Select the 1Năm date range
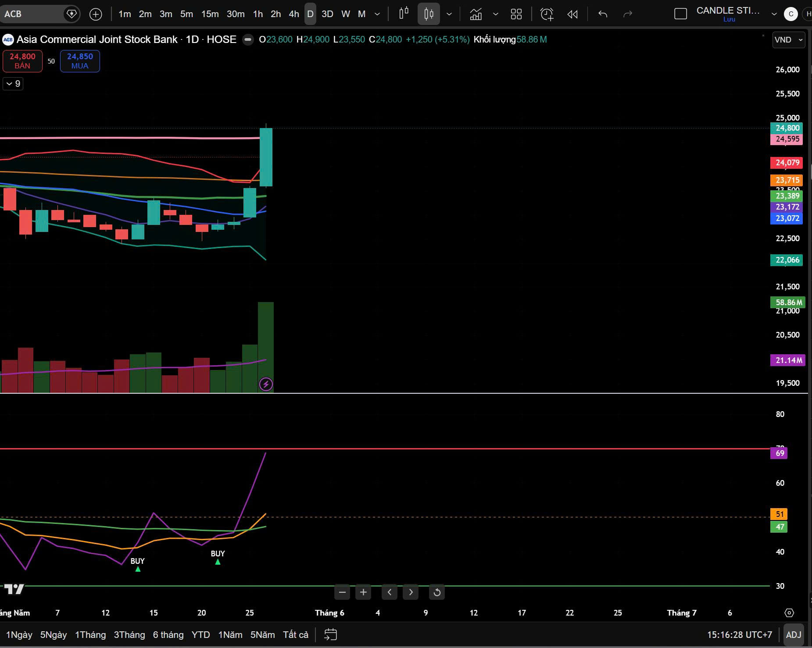Viewport: 812px width, 648px height. (230, 634)
